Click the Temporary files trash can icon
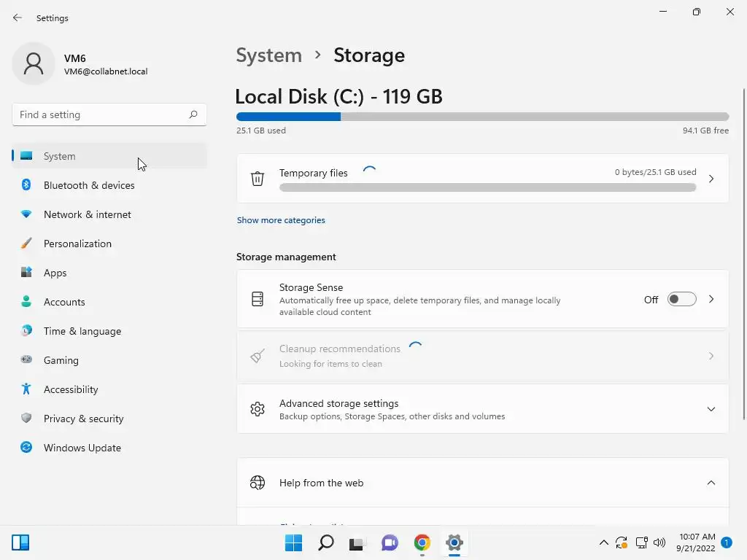 258,179
